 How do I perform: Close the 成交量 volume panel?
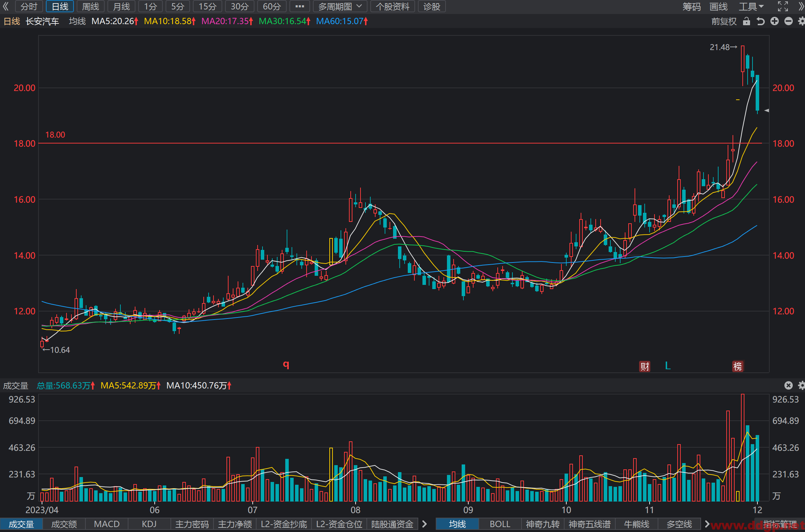pos(789,385)
